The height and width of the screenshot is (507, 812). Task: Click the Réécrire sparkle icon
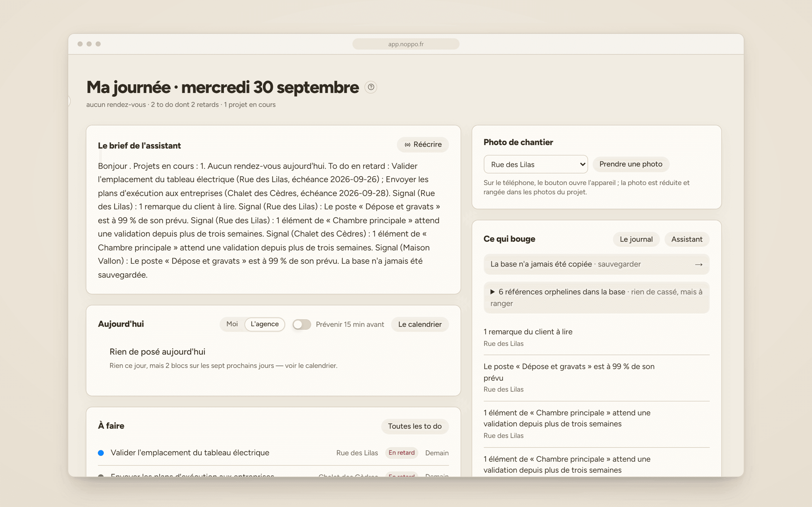pos(407,145)
